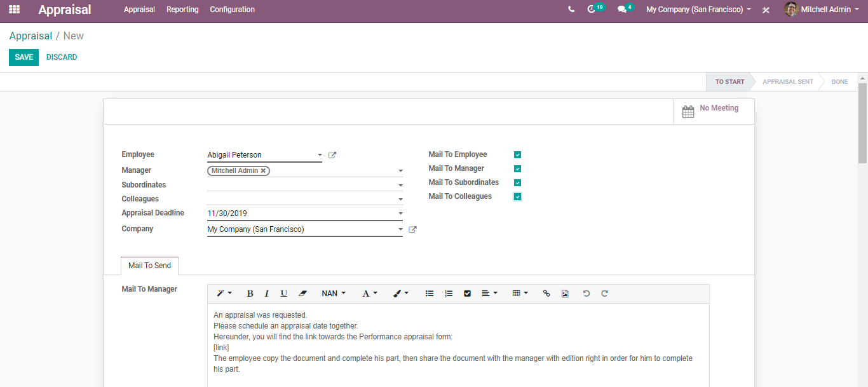Click "An appraisal was requested." text line
This screenshot has width=868, height=387.
pyautogui.click(x=261, y=315)
